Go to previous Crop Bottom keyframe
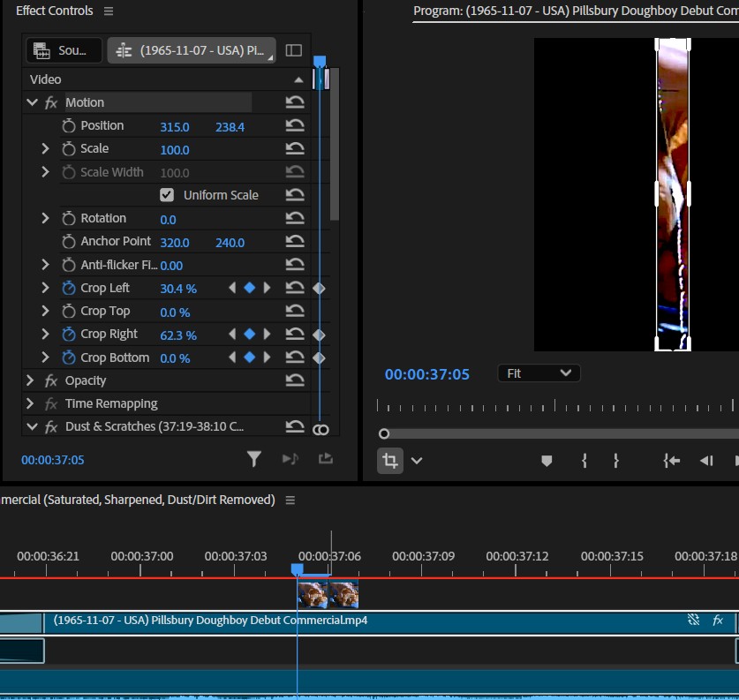 (232, 358)
